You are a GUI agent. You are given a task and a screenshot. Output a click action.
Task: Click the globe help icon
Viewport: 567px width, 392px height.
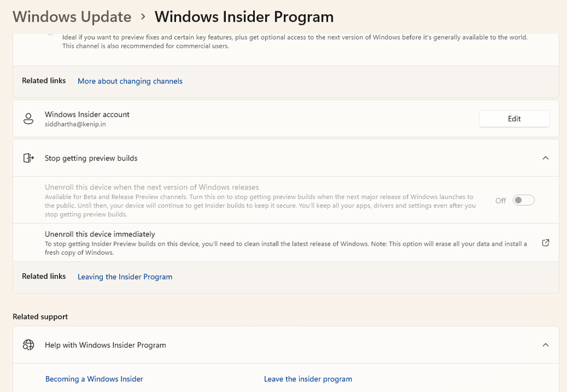pyautogui.click(x=28, y=345)
